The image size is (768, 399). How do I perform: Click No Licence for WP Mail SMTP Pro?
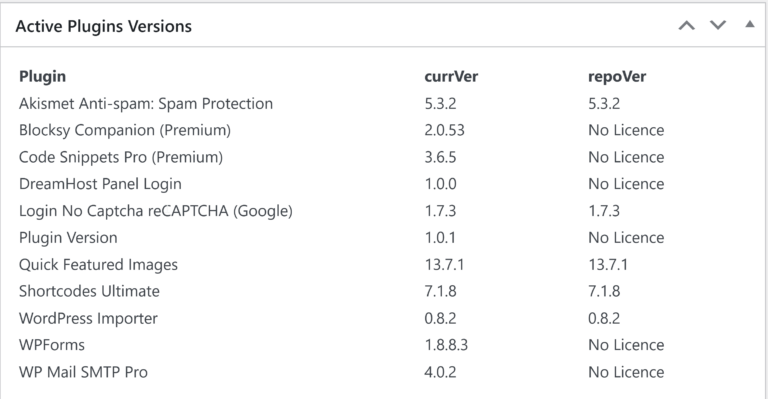pyautogui.click(x=626, y=372)
